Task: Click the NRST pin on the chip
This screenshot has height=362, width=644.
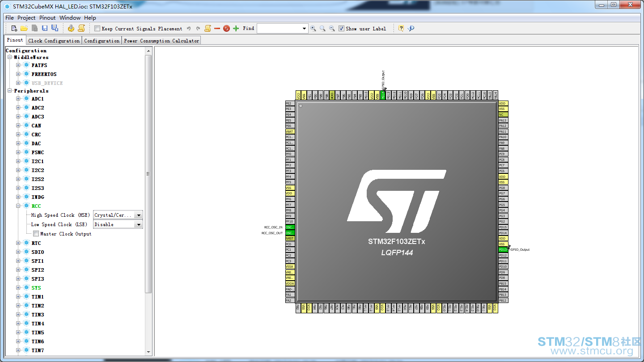Action: point(290,239)
